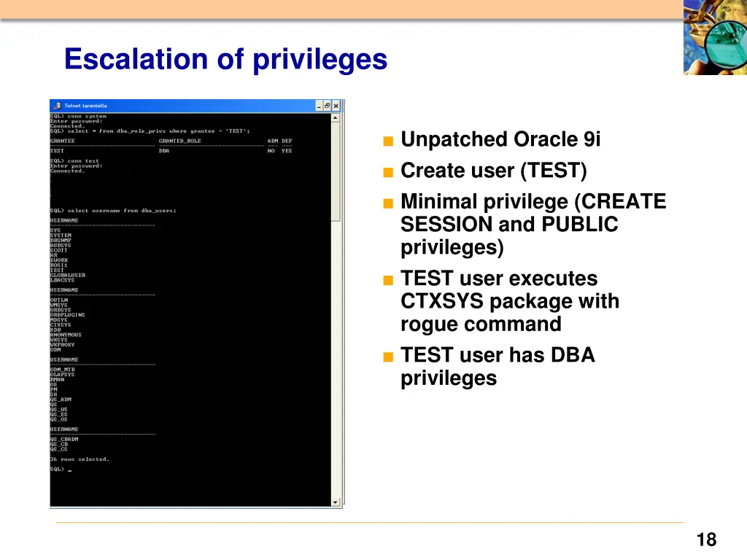Select the Create user (TEST) bullet

494,171
